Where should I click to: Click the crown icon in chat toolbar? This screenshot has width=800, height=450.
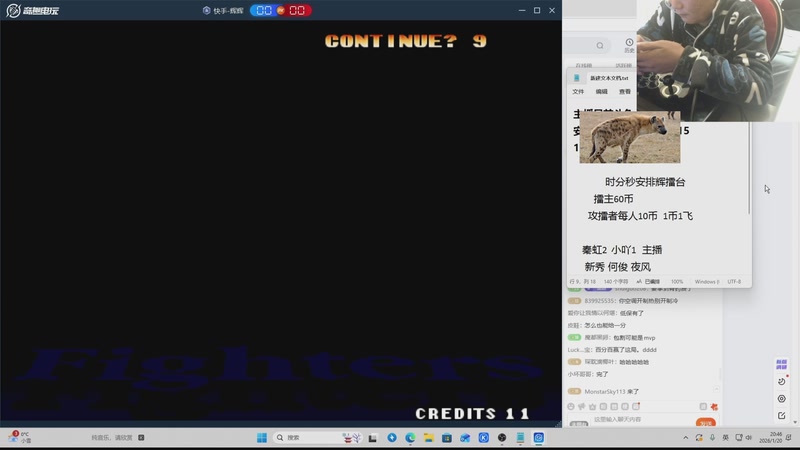point(592,407)
